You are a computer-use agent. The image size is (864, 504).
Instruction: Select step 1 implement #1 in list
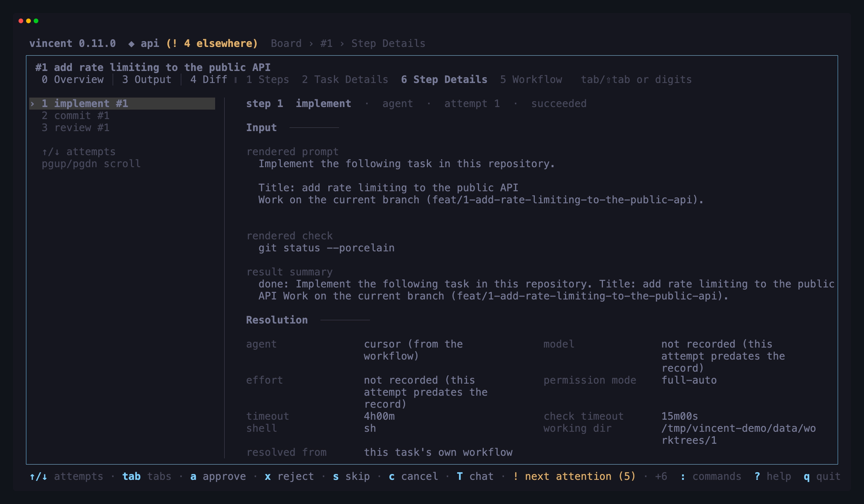[x=122, y=104]
